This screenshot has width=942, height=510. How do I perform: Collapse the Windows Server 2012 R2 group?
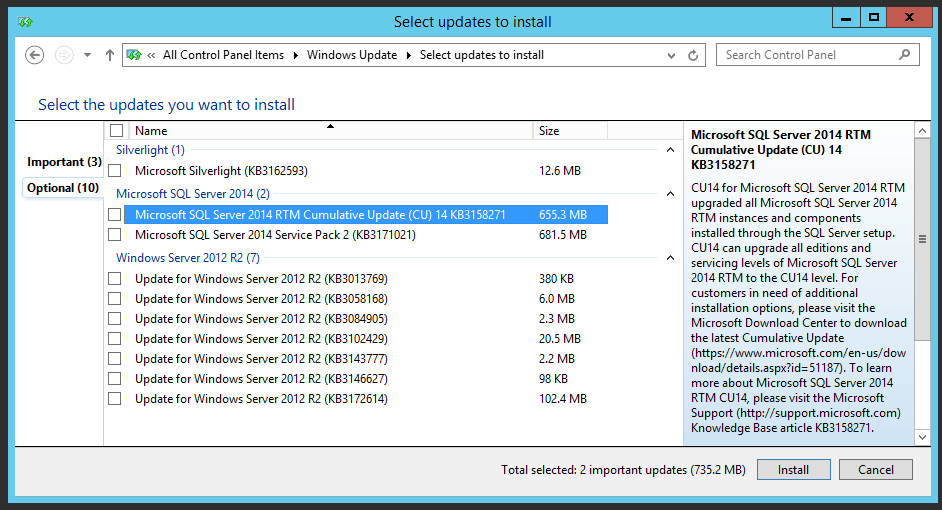670,258
